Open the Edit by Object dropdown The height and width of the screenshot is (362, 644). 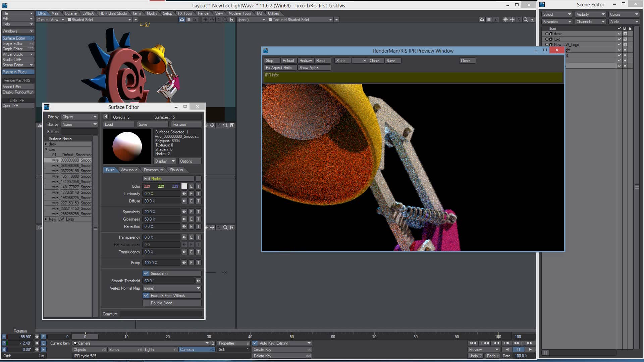(x=79, y=117)
